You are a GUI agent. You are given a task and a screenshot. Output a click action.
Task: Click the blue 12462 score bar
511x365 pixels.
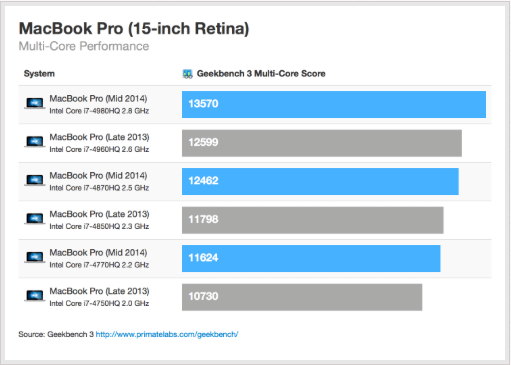tap(320, 181)
